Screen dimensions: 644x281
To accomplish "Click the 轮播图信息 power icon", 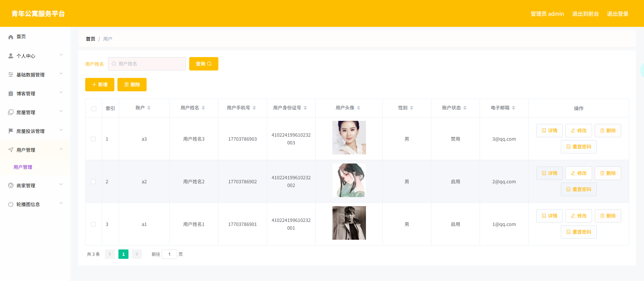I will click(11, 204).
